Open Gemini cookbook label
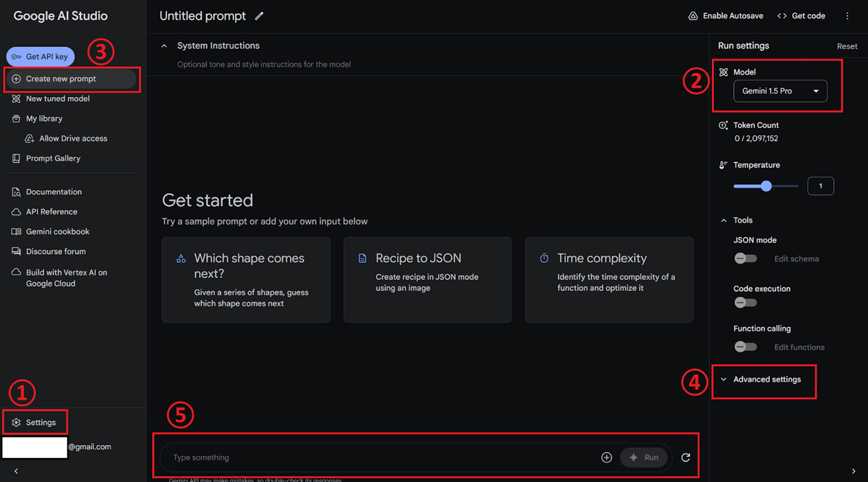The height and width of the screenshot is (482, 868). 58,232
